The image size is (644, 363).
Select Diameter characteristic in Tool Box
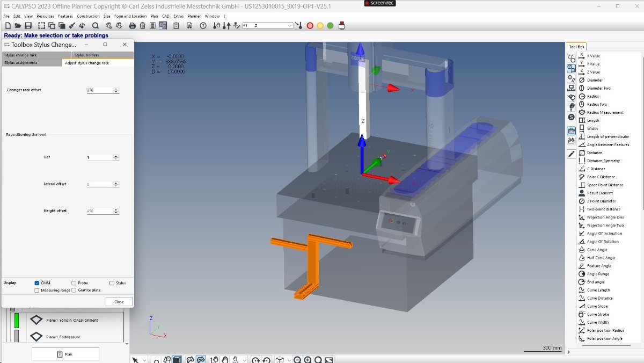595,80
